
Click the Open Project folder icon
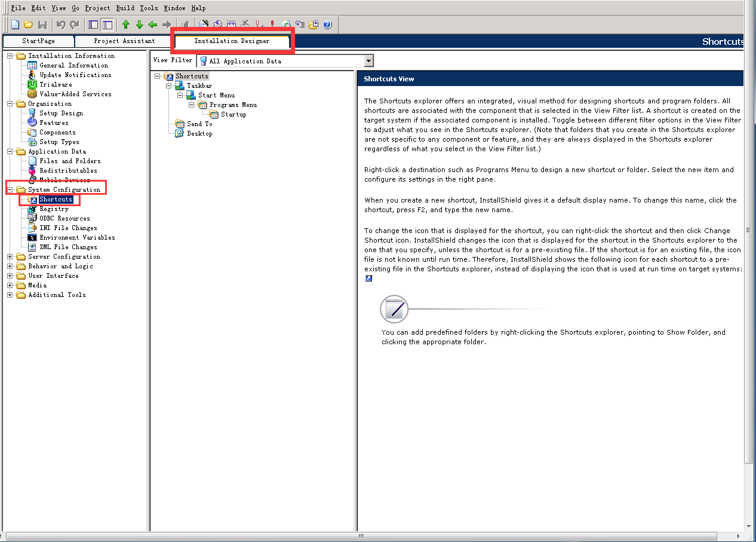pos(28,25)
